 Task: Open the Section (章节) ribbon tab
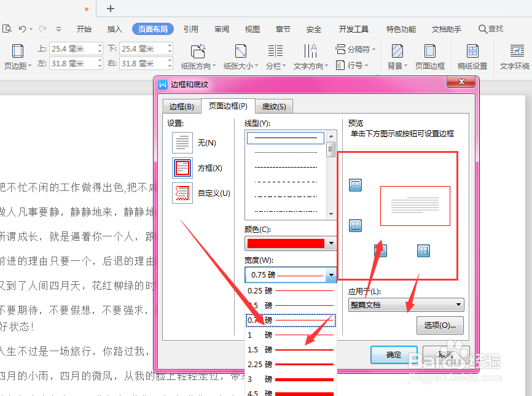point(283,29)
